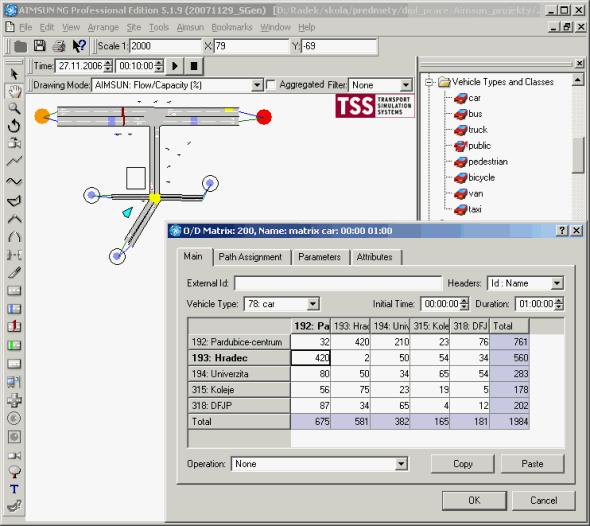Open the Bookmarks menu
590x526 pixels.
[x=232, y=27]
